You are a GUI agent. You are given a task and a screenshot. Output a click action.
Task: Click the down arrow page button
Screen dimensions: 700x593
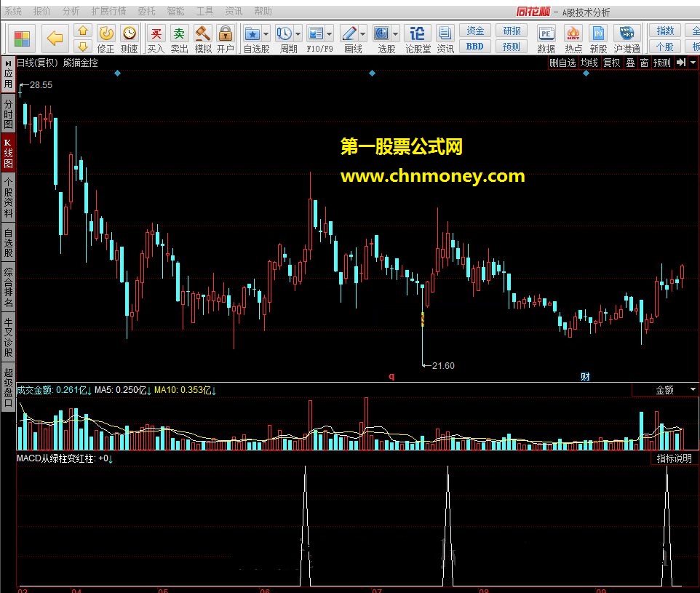point(83,46)
